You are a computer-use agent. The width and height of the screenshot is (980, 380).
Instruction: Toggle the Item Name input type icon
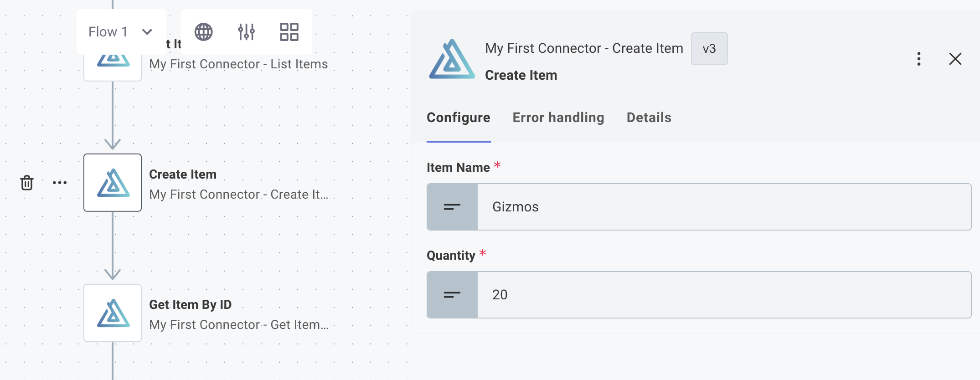click(x=452, y=207)
